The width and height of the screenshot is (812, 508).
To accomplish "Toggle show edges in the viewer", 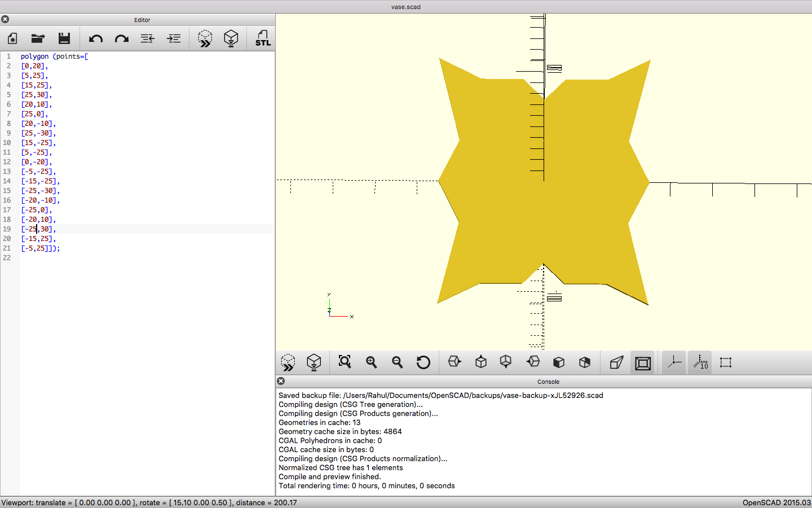I will pyautogui.click(x=726, y=362).
